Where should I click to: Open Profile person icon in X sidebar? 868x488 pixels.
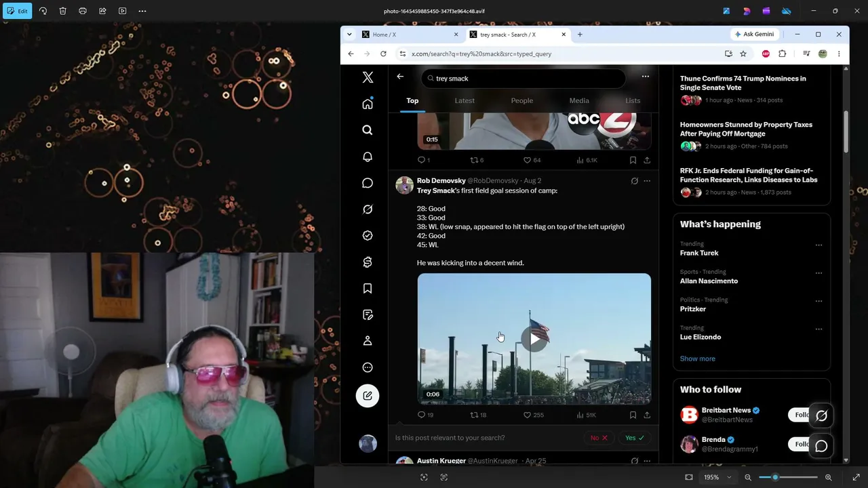click(368, 341)
